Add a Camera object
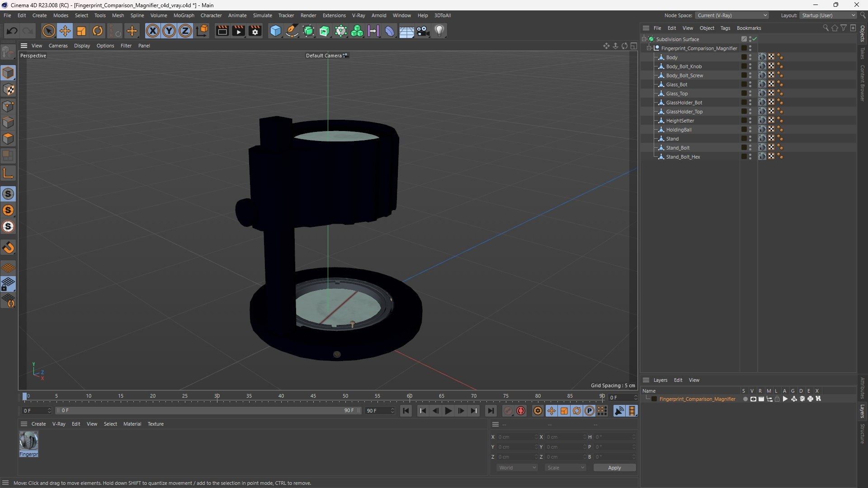The height and width of the screenshot is (488, 868). click(423, 31)
